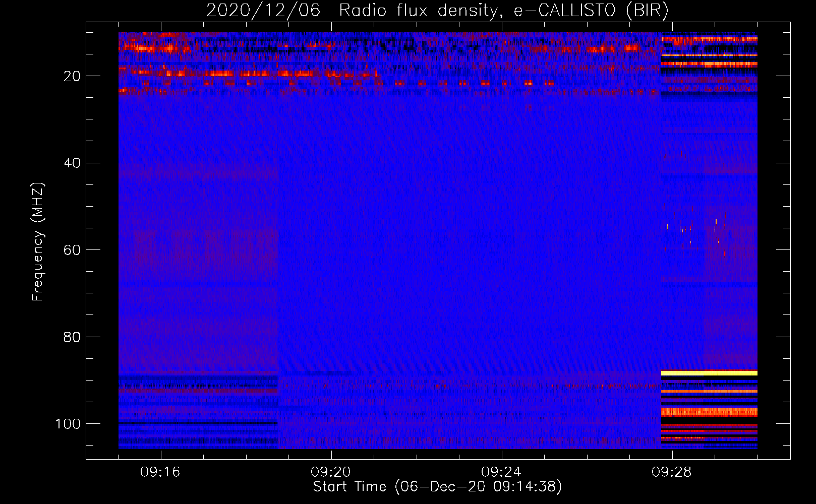The width and height of the screenshot is (816, 504).
Task: Click the 09:20 time tick label
Action: [x=331, y=472]
